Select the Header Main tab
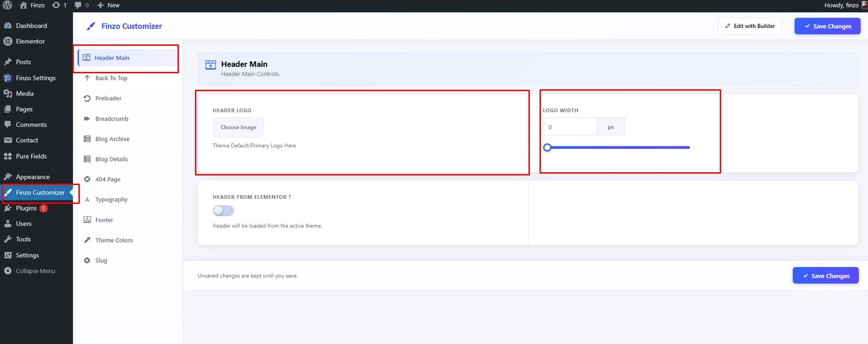Screen dimensions: 868x344 click(127, 58)
